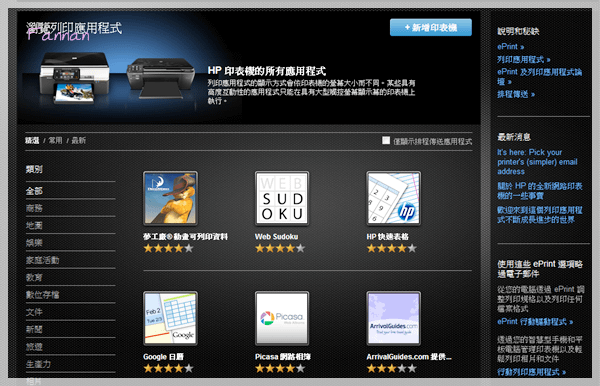Click the star rating under Picasa 網路相簿
The height and width of the screenshot is (386, 600).
280,369
